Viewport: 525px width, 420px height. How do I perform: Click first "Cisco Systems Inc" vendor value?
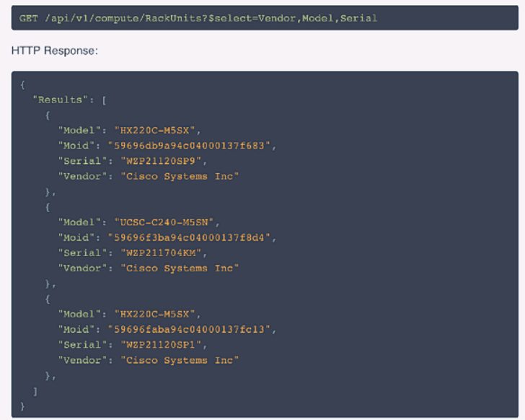click(x=180, y=176)
